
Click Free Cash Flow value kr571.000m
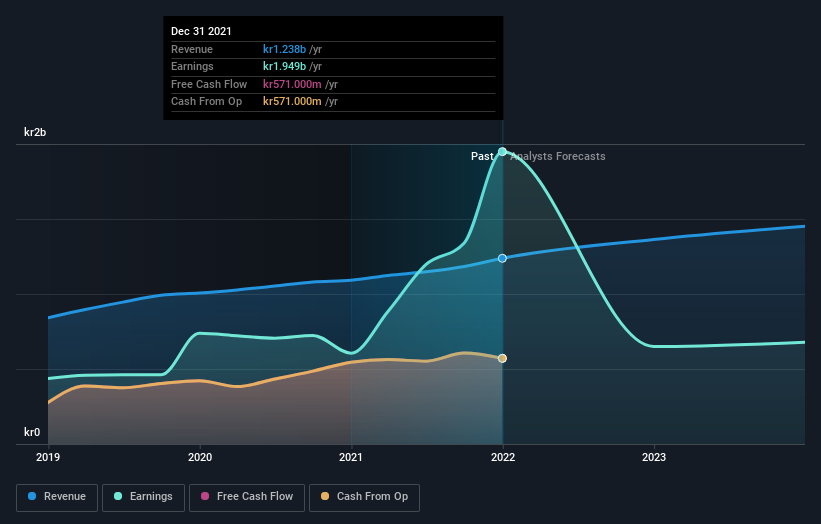(292, 84)
